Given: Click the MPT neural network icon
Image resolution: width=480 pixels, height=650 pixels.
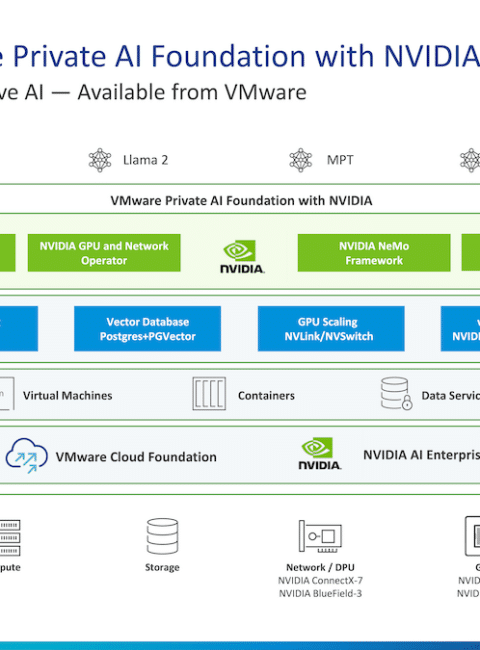Looking at the screenshot, I should [x=301, y=160].
